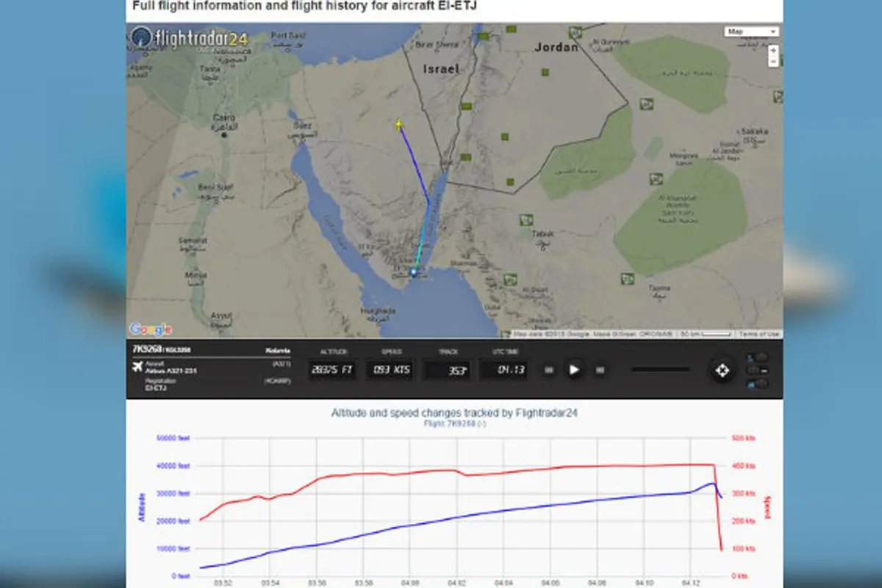Open Terms of Use link on map
The width and height of the screenshot is (882, 588).
point(759,334)
